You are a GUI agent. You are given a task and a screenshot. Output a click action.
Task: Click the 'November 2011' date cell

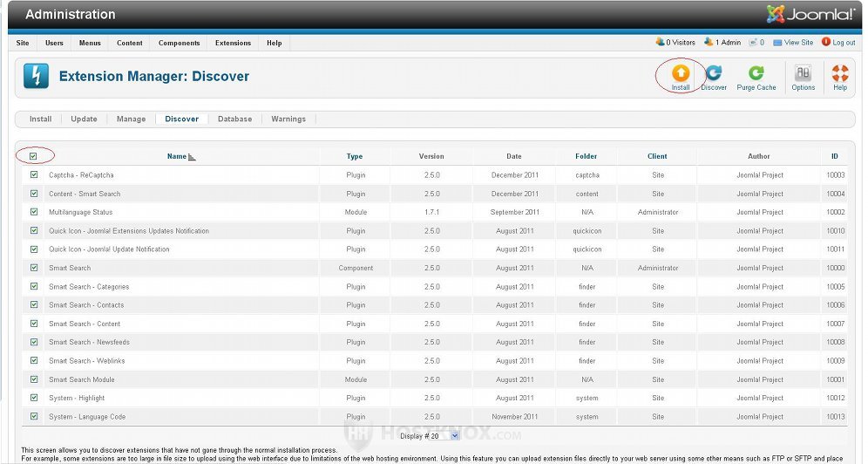point(515,416)
